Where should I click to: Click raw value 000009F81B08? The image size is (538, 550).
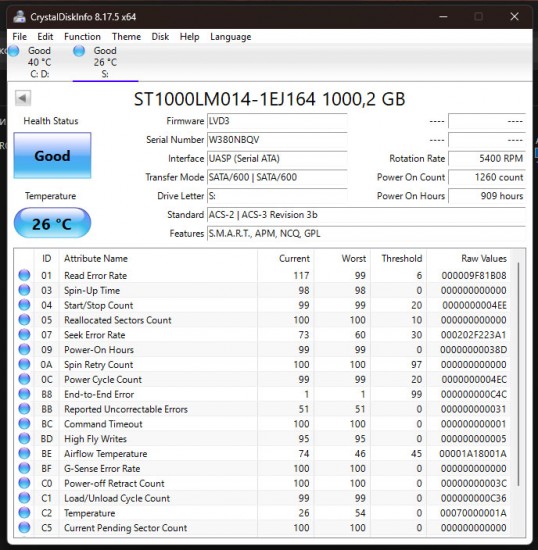click(474, 275)
